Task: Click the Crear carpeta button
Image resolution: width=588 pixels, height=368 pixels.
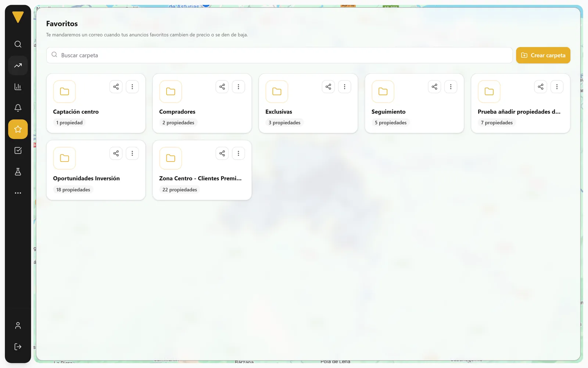Action: pyautogui.click(x=543, y=55)
